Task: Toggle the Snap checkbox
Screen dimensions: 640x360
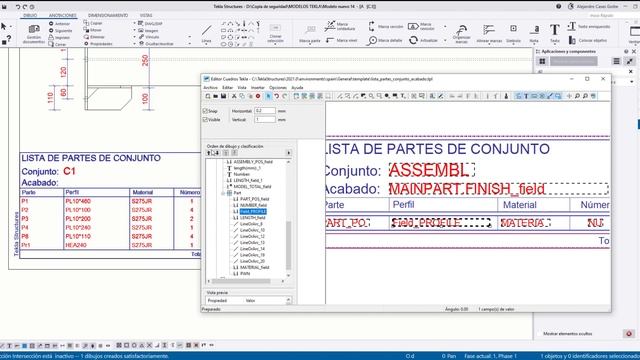Action: point(205,111)
